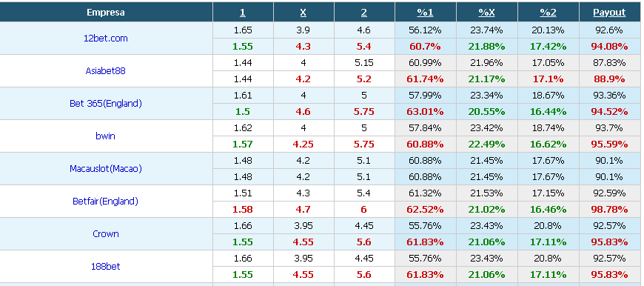Open the bwin bookmaker link
644x286 pixels.
[106, 136]
